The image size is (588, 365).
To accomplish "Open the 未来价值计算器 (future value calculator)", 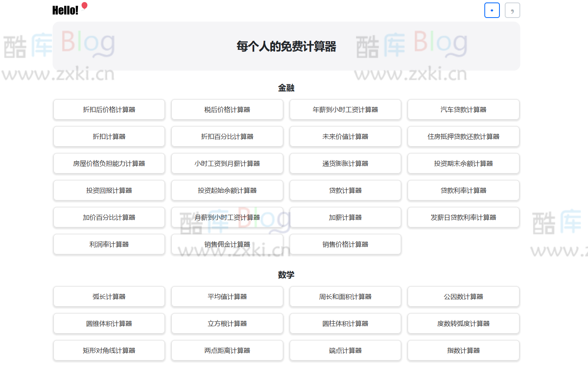I will click(345, 136).
